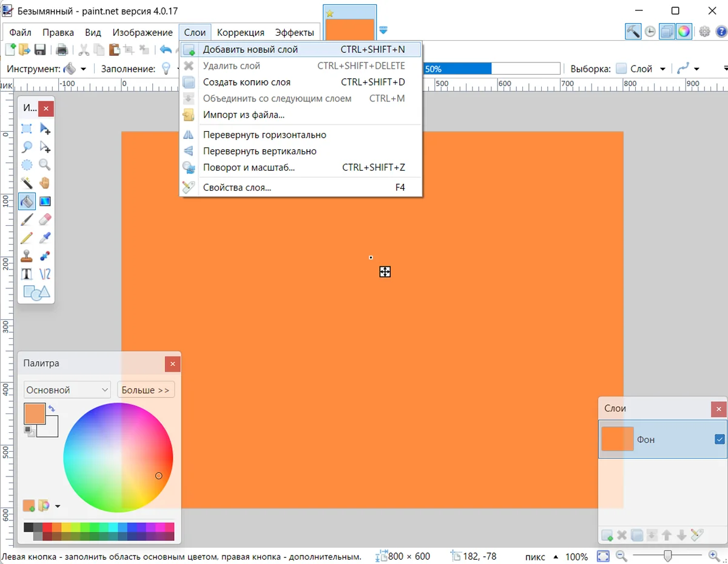Click 'Добавить новый слой' menu entry

(x=250, y=49)
